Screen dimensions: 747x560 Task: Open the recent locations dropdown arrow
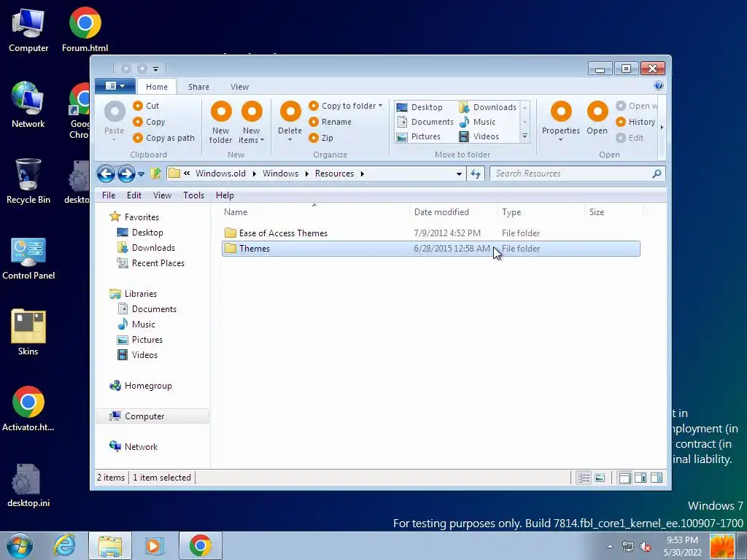click(x=141, y=174)
